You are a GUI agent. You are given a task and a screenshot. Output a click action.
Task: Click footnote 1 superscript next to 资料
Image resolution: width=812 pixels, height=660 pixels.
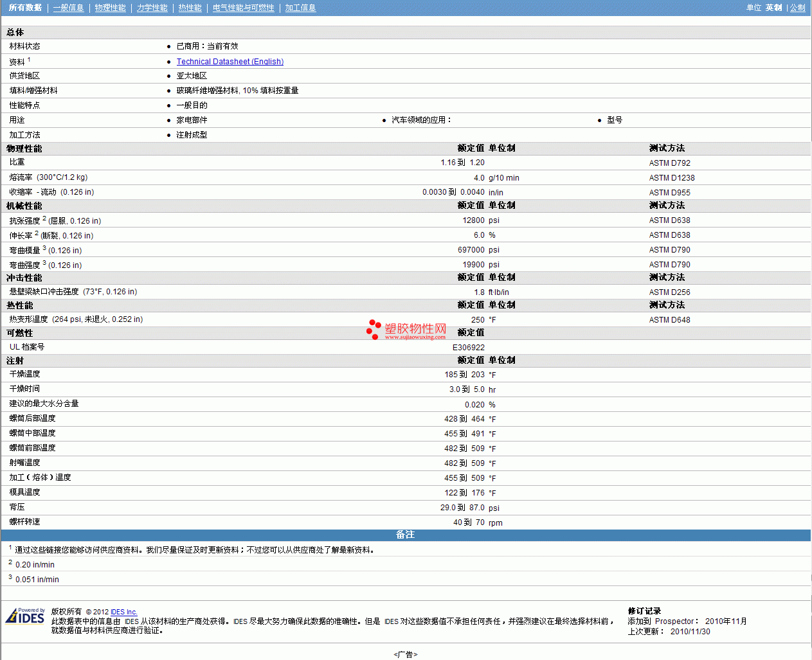click(29, 59)
